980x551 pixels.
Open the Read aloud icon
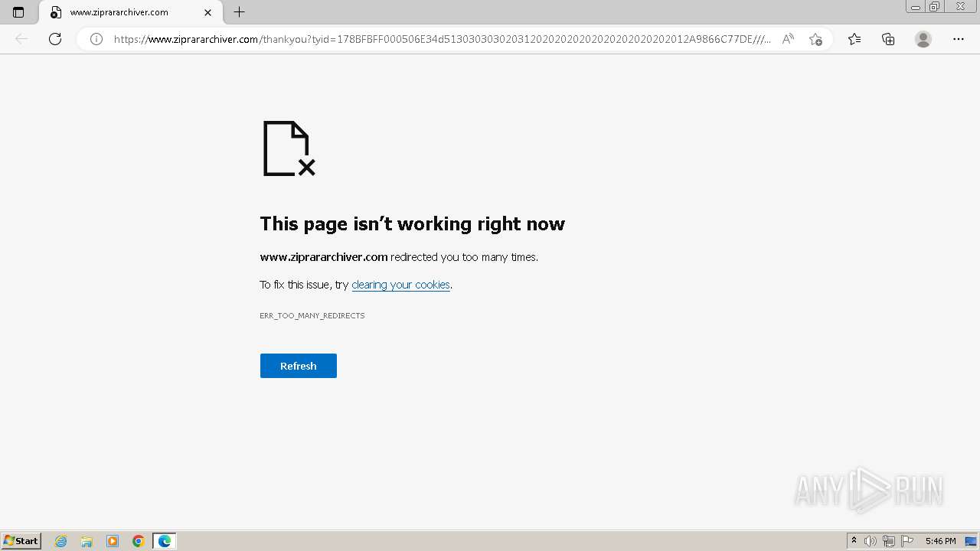pos(788,39)
